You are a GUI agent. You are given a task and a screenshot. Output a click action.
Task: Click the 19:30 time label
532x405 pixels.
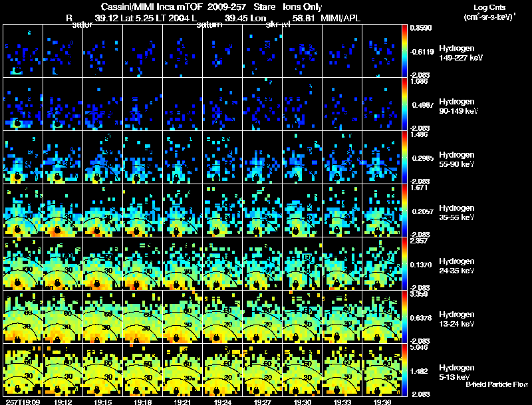(x=303, y=402)
